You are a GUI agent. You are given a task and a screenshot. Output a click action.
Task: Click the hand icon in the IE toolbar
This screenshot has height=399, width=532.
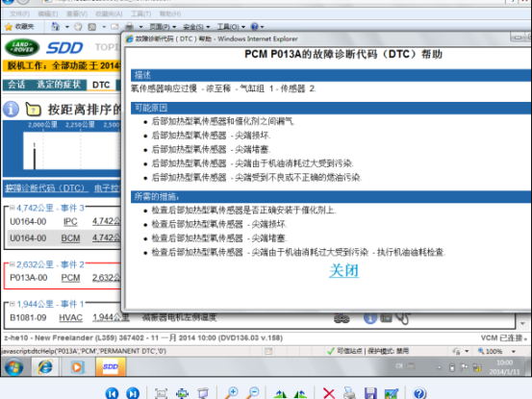(78, 27)
